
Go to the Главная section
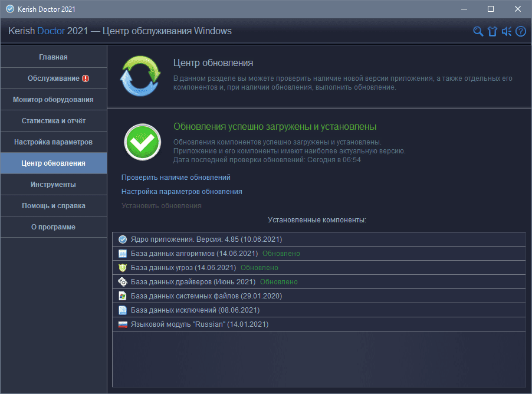pos(54,57)
